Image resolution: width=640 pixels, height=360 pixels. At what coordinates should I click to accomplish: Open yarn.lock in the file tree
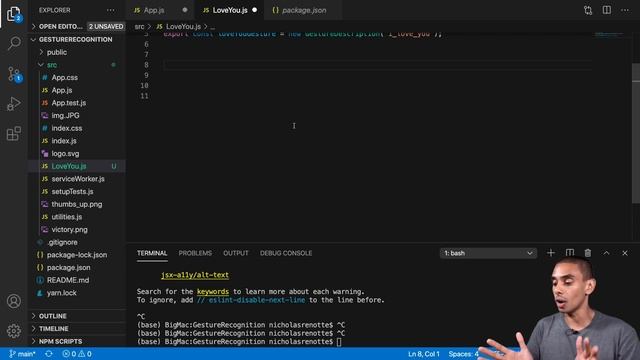click(x=61, y=293)
